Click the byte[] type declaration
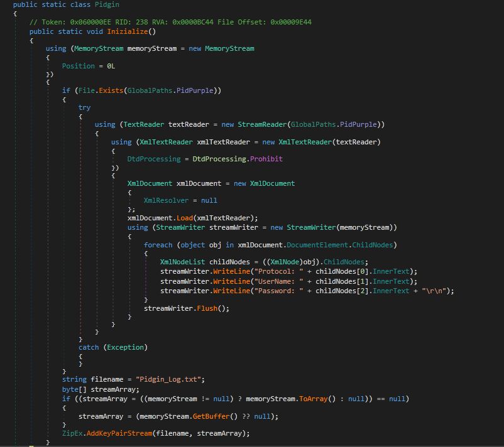 (x=74, y=389)
